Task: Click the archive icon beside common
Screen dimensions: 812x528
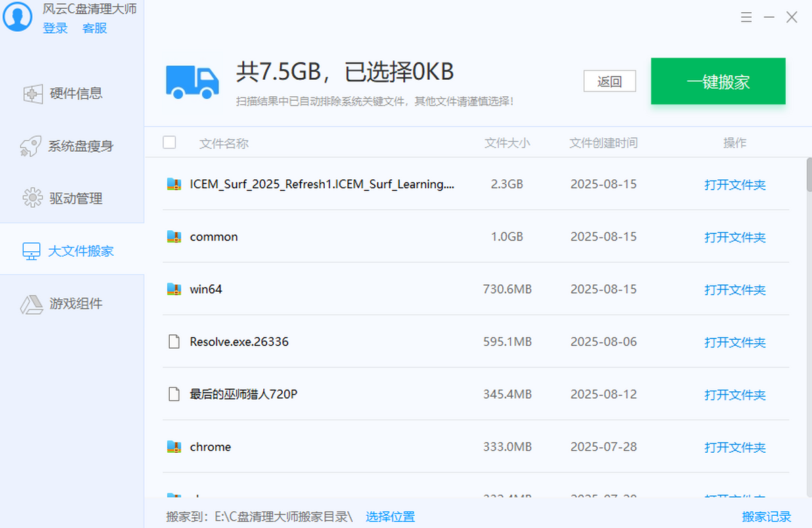Action: click(175, 237)
